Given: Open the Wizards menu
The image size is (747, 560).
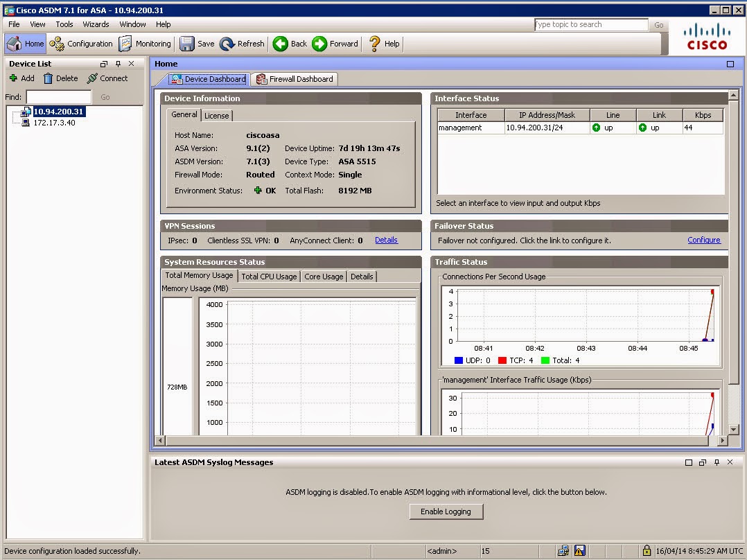Looking at the screenshot, I should (x=96, y=24).
